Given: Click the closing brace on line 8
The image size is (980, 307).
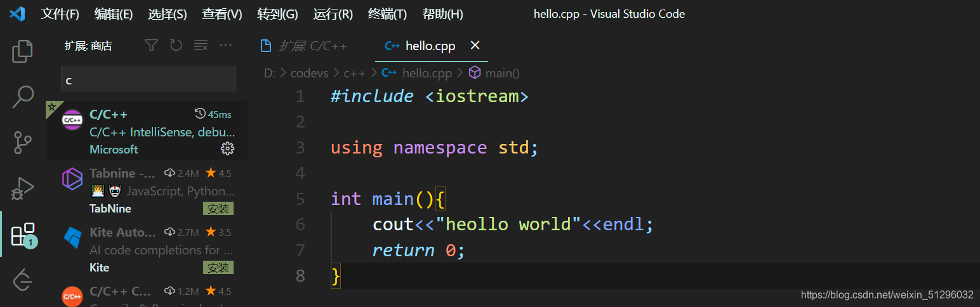Looking at the screenshot, I should [336, 276].
